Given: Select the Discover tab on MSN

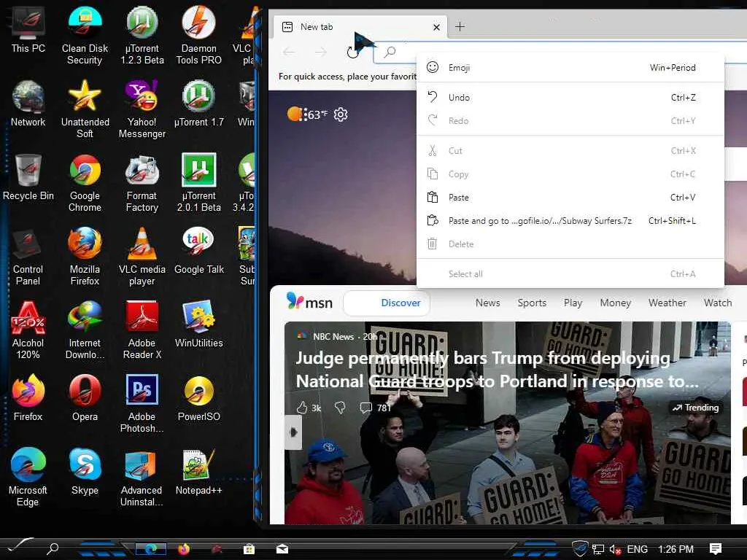Looking at the screenshot, I should pos(387,303).
